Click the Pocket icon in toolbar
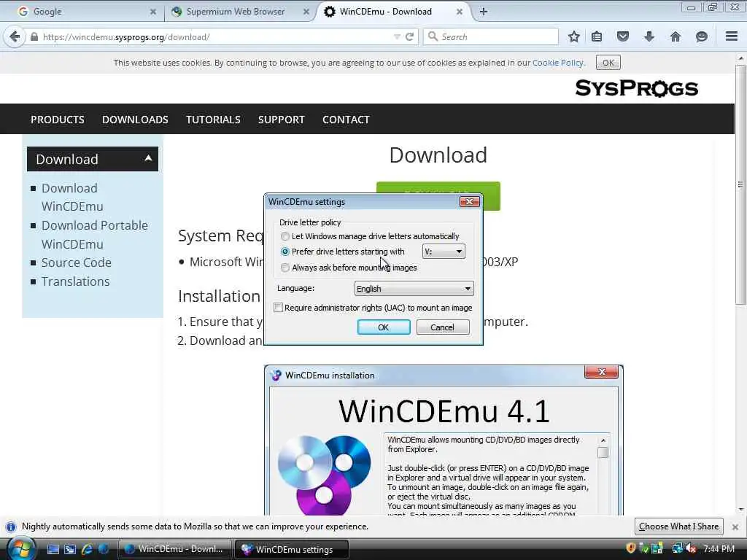This screenshot has width=747, height=560. tap(623, 36)
